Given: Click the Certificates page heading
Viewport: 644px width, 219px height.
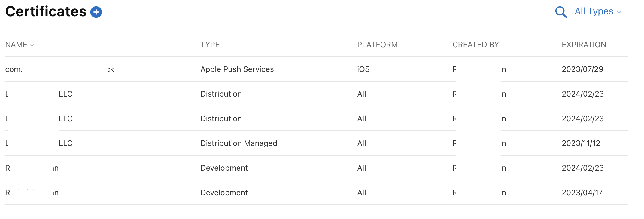Looking at the screenshot, I should (x=46, y=12).
